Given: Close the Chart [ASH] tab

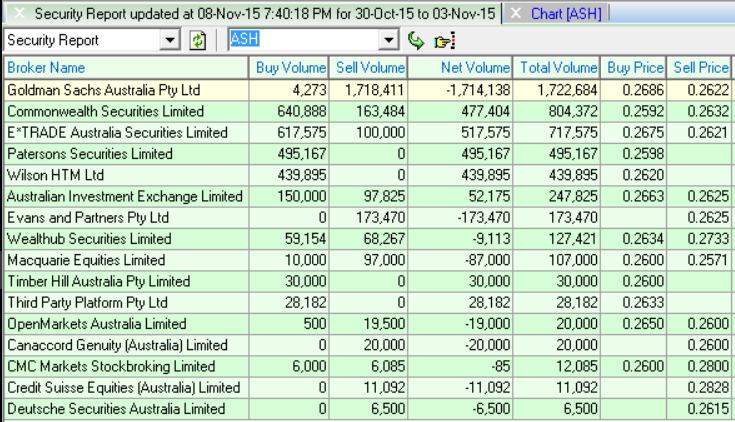Looking at the screenshot, I should [x=515, y=13].
